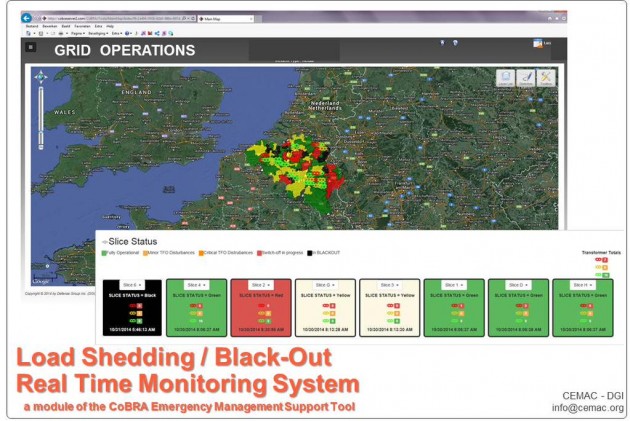This screenshot has height=421, width=630.
Task: Click the browser back button
Action: [27, 18]
